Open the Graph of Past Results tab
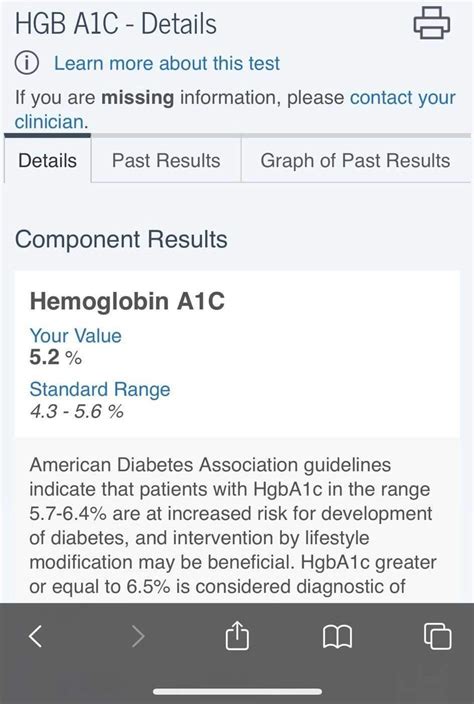Viewport: 474px width, 704px height. pyautogui.click(x=356, y=160)
